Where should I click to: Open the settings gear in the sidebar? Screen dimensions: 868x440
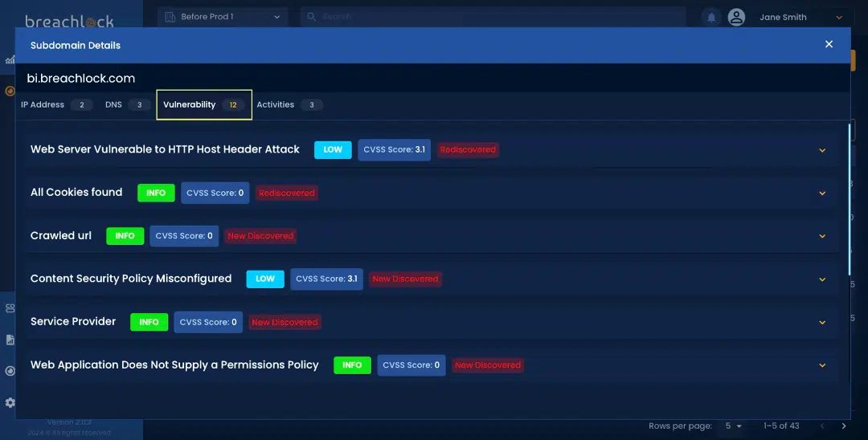[x=10, y=403]
